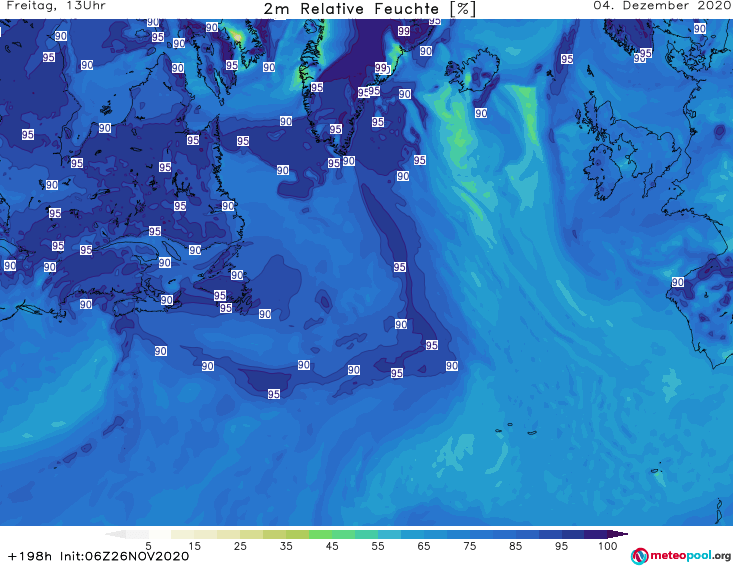733x566 pixels.
Task: Click the legend value "95" under the color bar
Action: coord(561,546)
